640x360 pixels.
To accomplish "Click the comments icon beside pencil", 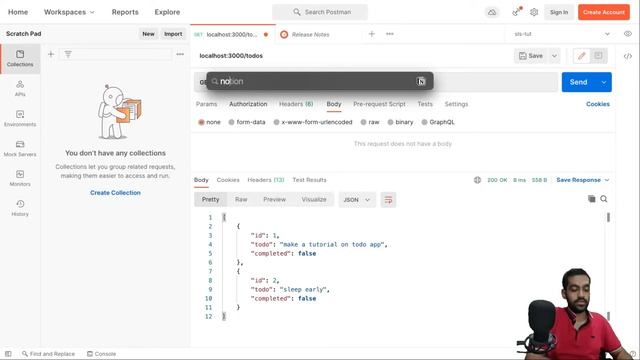I will [x=598, y=56].
